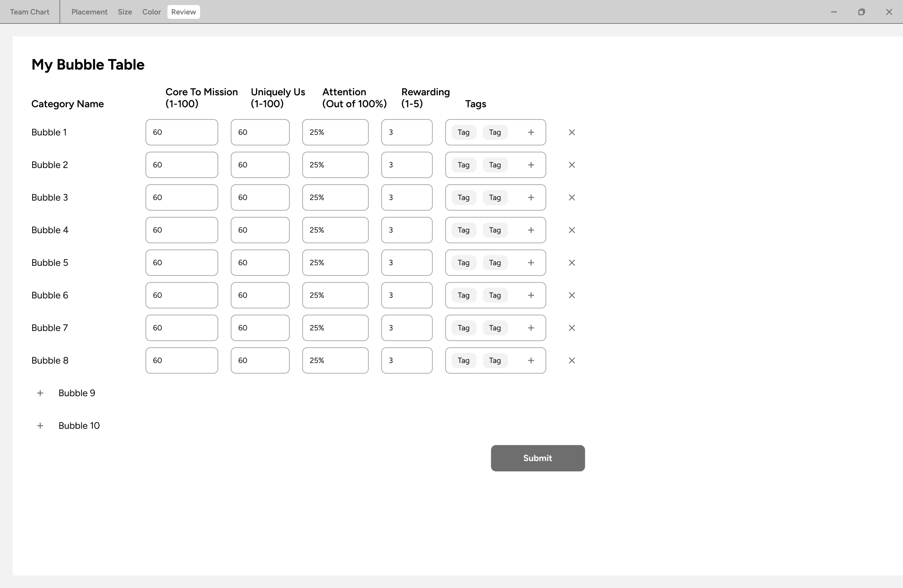Click the Bubble 9 label
903x588 pixels.
point(77,393)
